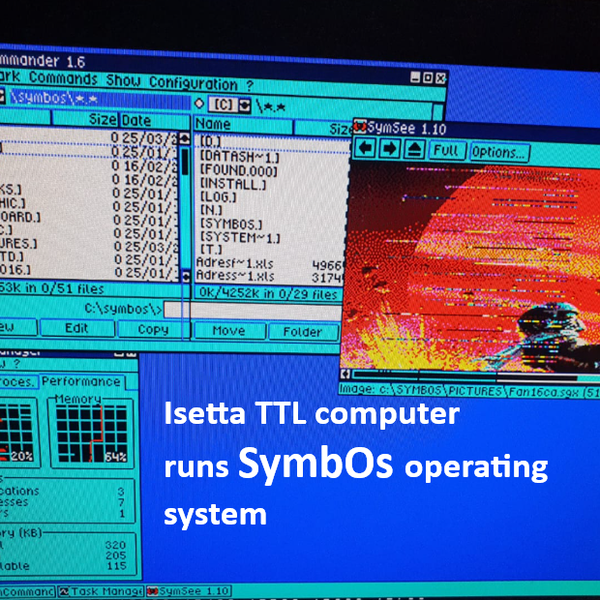Screen dimensions: 600x600
Task: Select the [FOUND.000] folder
Action: [238, 171]
